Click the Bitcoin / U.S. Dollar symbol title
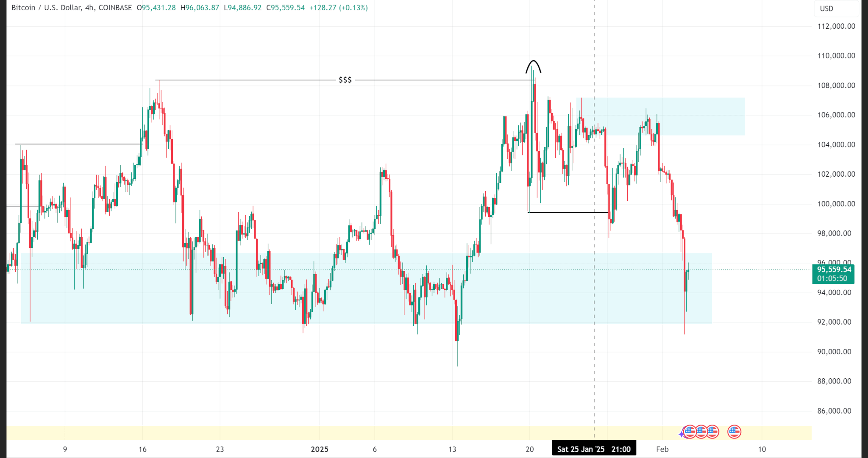Image resolution: width=868 pixels, height=458 pixels. click(x=46, y=8)
